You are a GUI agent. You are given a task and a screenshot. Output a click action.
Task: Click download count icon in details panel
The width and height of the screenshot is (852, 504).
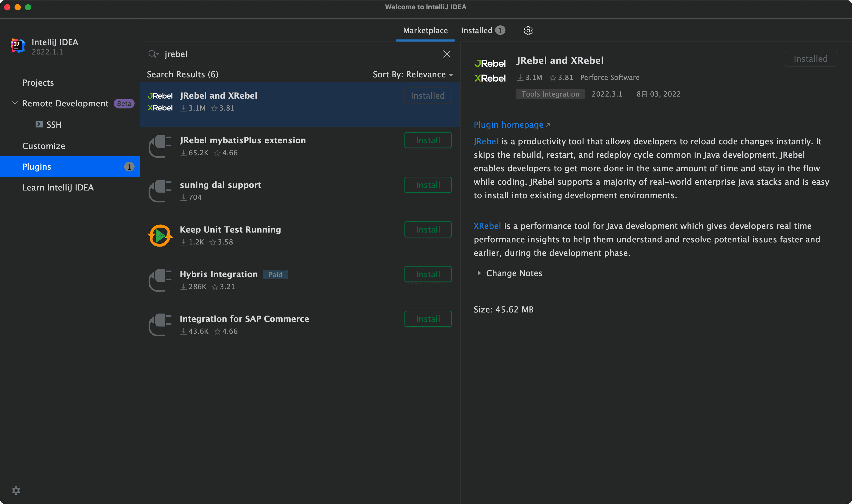520,78
